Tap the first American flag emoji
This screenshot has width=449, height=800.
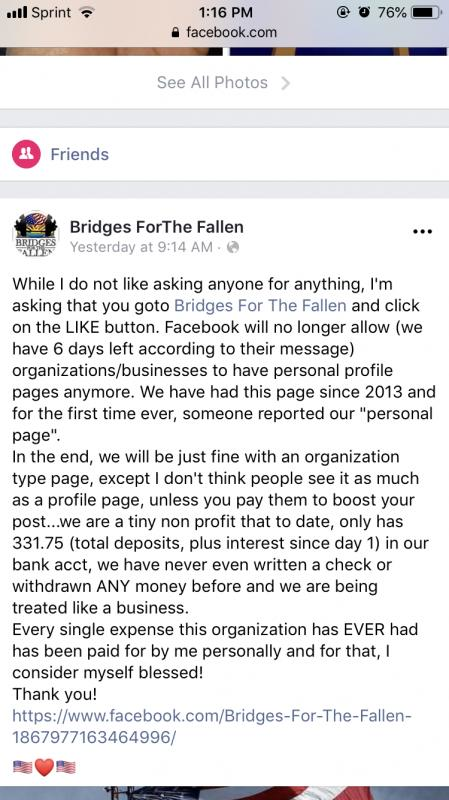pos(22,767)
